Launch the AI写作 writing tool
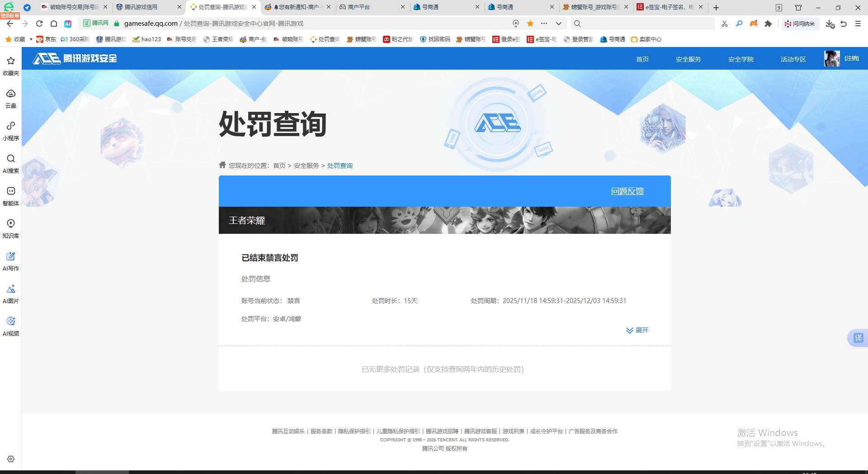868x474 pixels. 10,261
